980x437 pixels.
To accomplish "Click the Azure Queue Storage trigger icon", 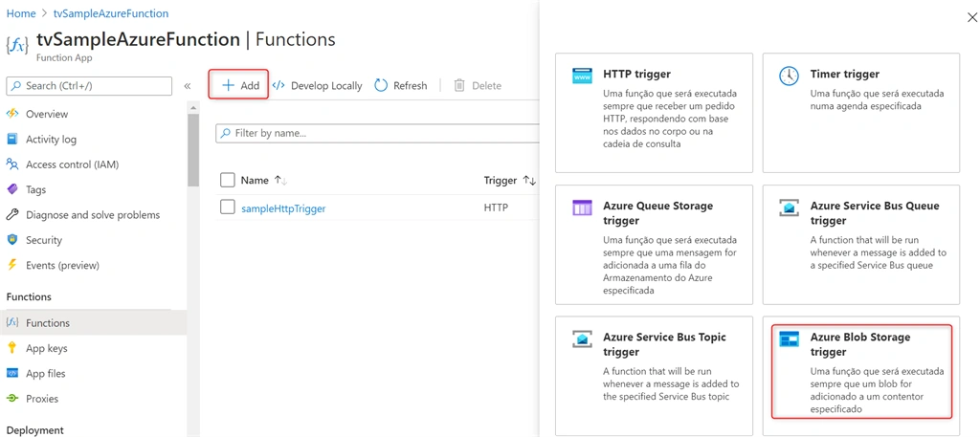I will pyautogui.click(x=582, y=208).
